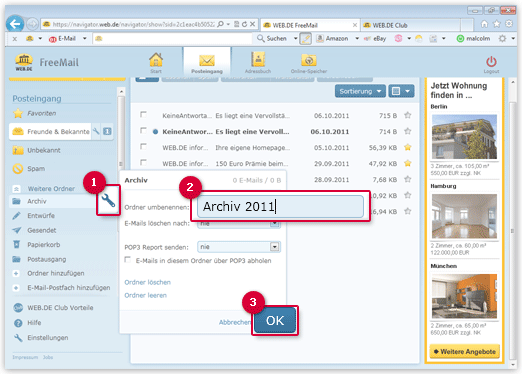Viewport: 522px width, 374px height.
Task: Open the Sortierung dropdown
Action: tap(360, 91)
